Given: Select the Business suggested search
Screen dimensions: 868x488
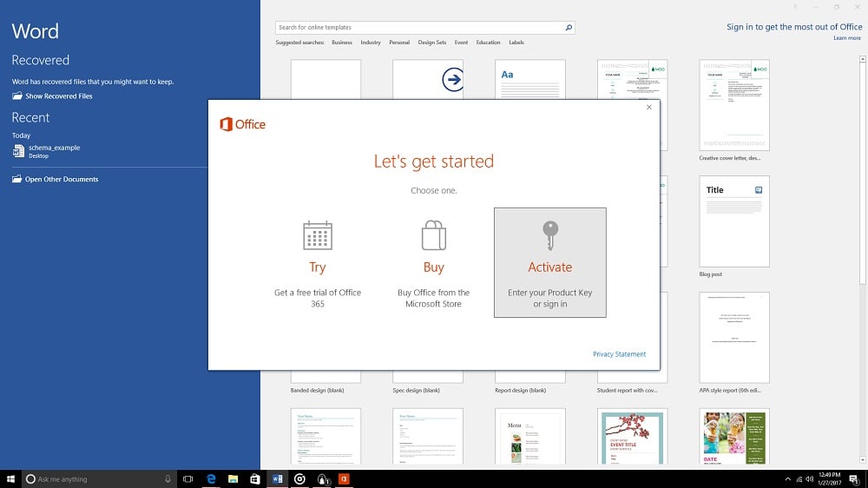Looking at the screenshot, I should tap(341, 42).
